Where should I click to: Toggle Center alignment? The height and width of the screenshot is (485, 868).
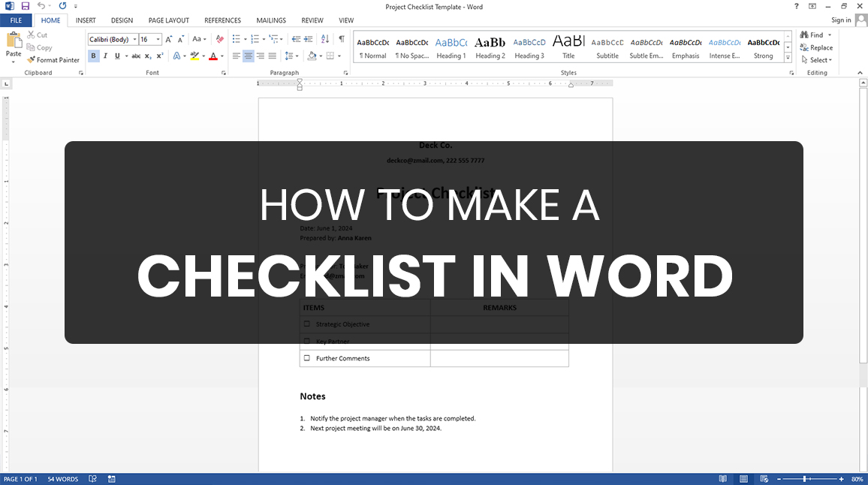(x=248, y=56)
